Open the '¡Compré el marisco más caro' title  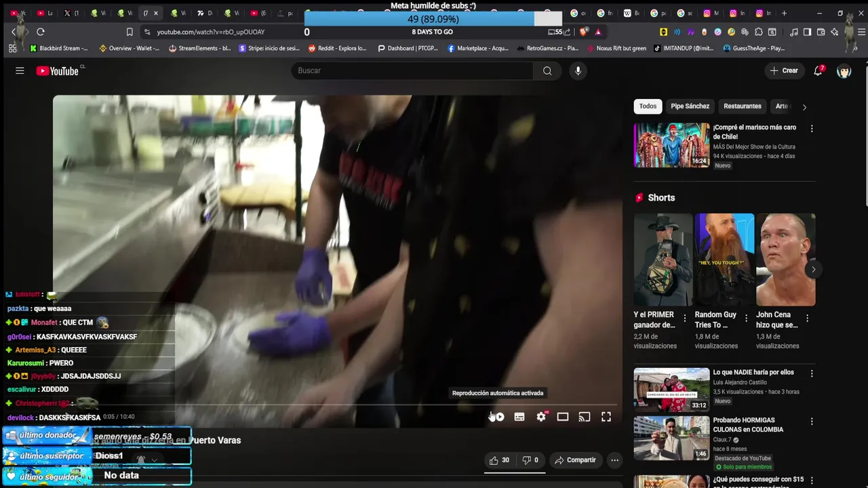(x=754, y=131)
